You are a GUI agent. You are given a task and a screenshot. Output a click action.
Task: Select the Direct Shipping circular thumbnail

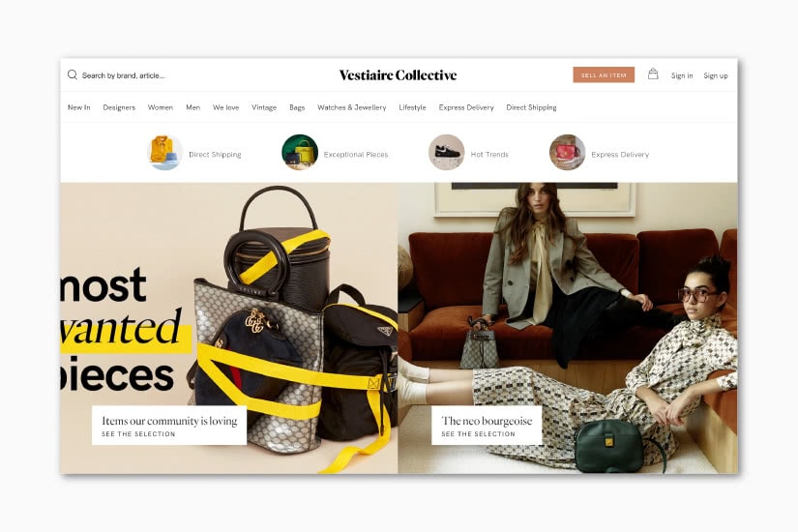164,152
